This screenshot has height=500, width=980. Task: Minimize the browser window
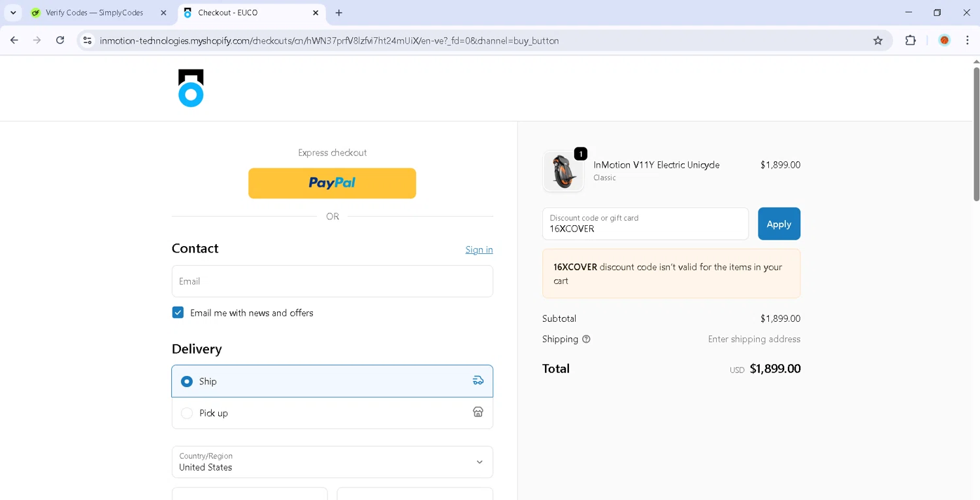coord(908,12)
